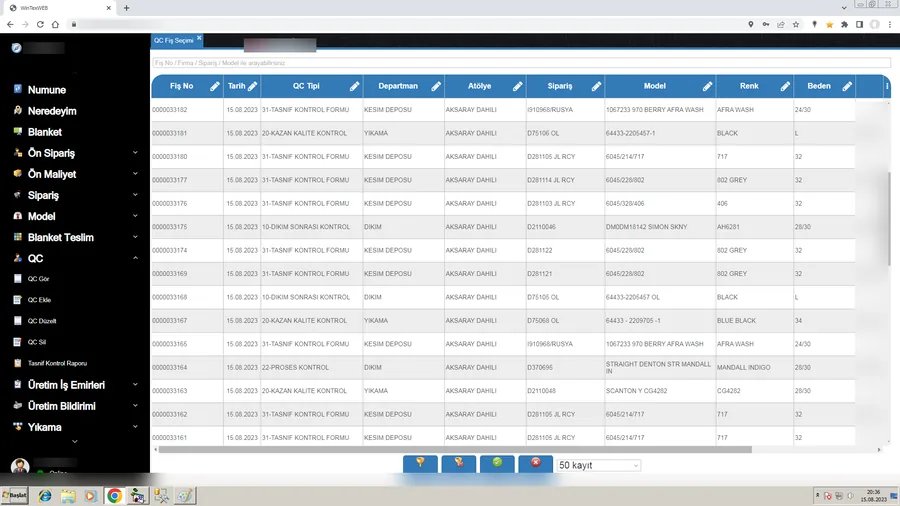Edit the Beden column filter pencil

pos(847,86)
